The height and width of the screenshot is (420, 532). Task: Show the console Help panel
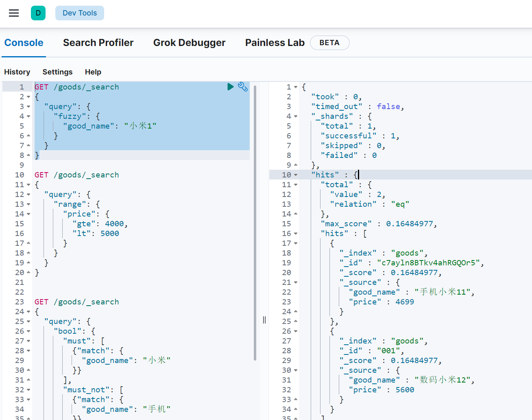93,72
